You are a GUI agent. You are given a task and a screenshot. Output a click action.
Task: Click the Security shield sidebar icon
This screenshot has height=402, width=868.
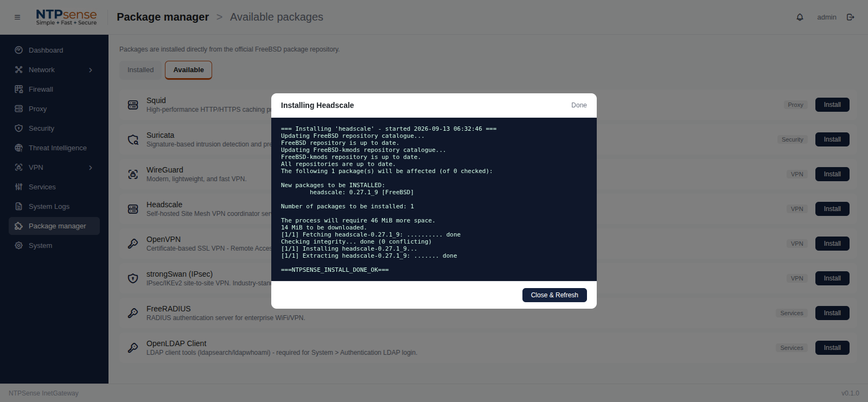point(19,129)
